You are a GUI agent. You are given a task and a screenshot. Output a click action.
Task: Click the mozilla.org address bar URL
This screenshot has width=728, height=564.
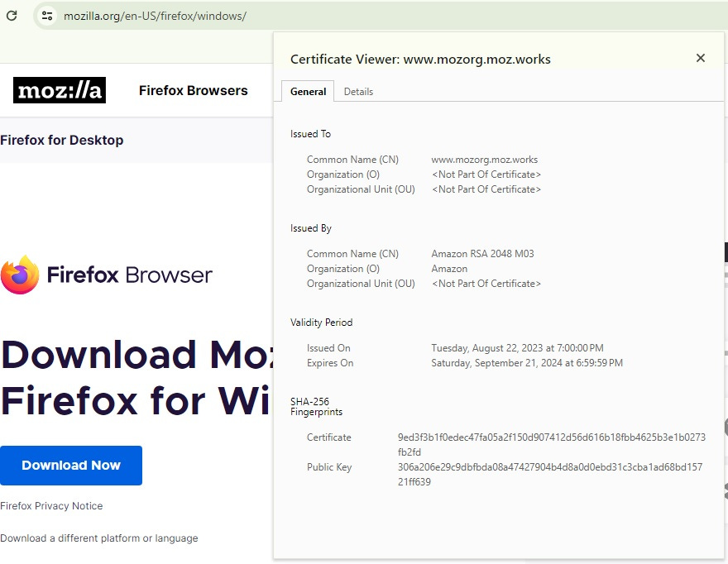(155, 16)
